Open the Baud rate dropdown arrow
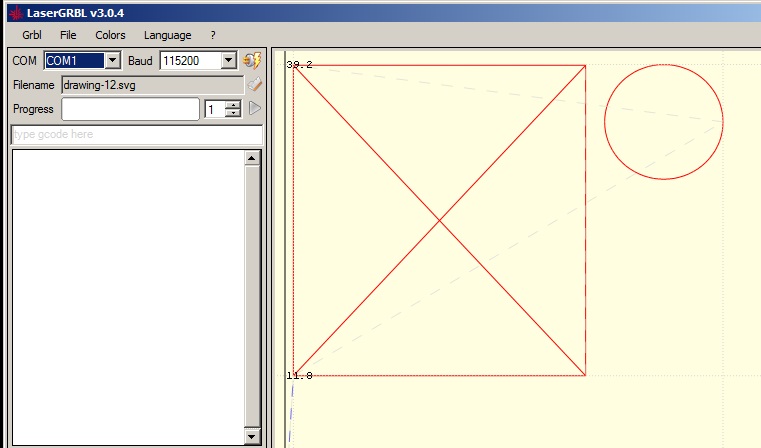Screen dimensions: 761x448 coord(228,61)
